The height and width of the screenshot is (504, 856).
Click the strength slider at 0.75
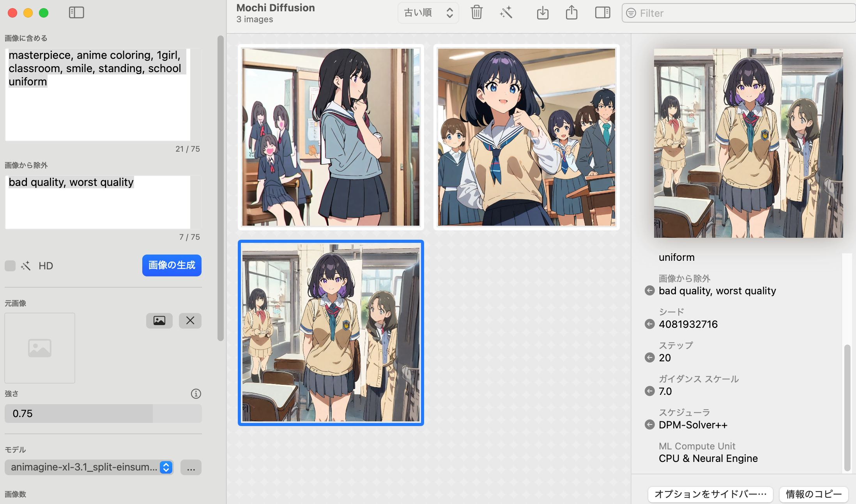(x=103, y=413)
